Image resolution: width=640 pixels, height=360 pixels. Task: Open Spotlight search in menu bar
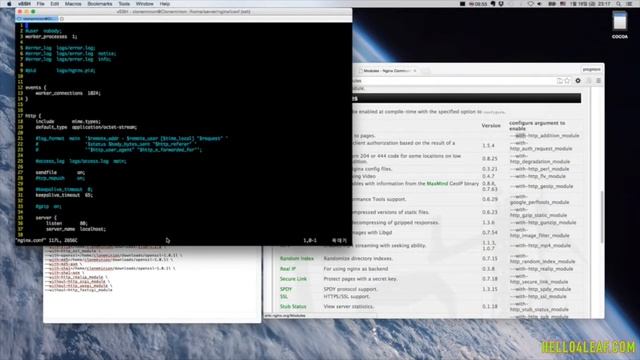coord(619,4)
